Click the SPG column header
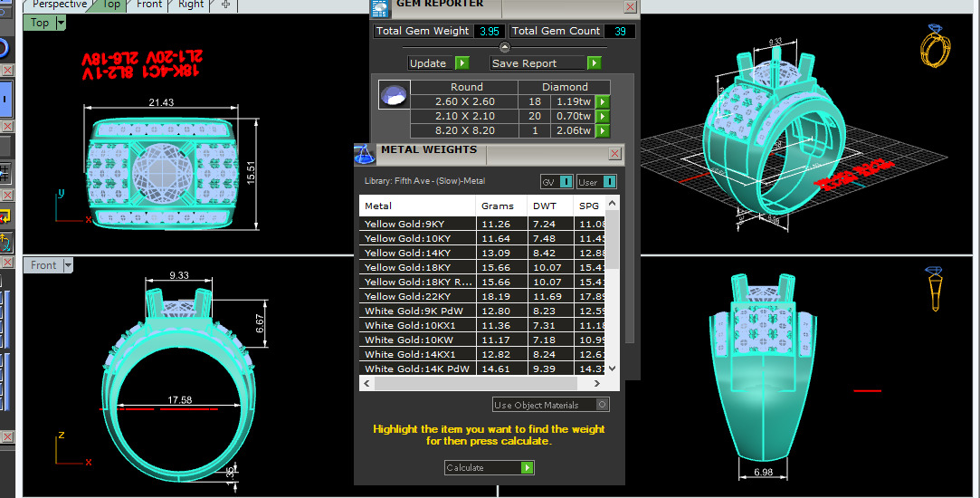 [589, 206]
